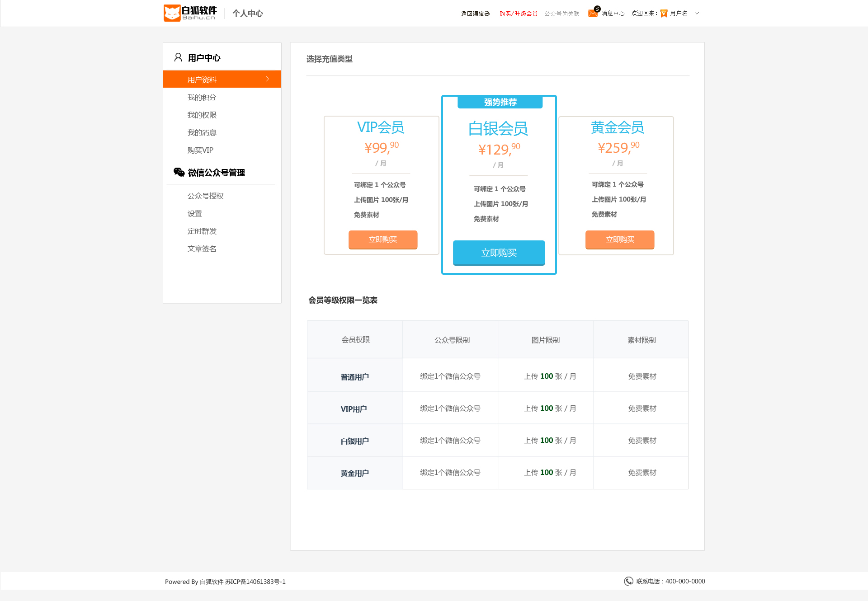Open the message center envelope icon
The height and width of the screenshot is (601, 868).
[x=593, y=13]
